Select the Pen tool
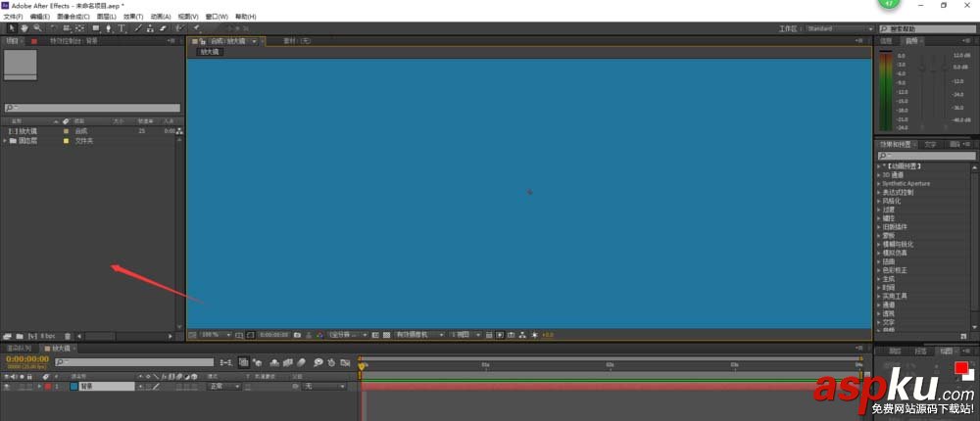 109,28
